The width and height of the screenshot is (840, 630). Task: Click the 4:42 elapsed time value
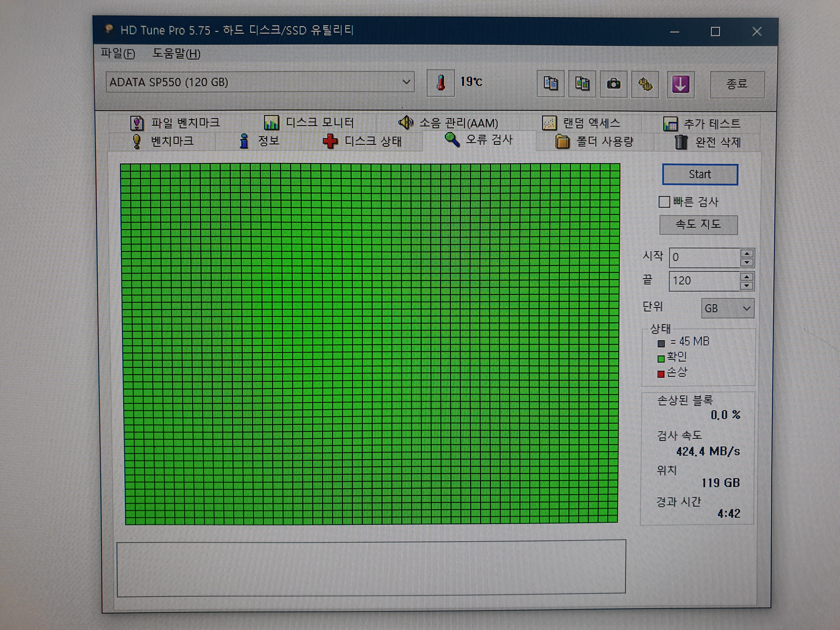729,513
